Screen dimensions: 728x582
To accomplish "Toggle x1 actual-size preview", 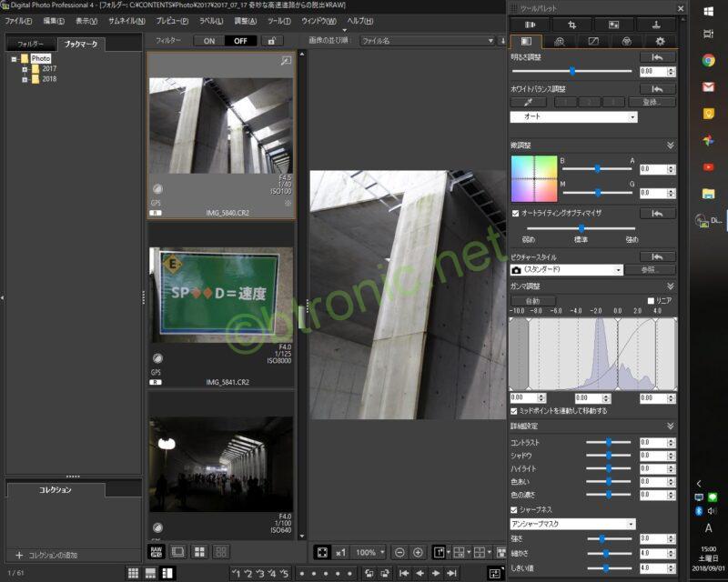I will (340, 552).
